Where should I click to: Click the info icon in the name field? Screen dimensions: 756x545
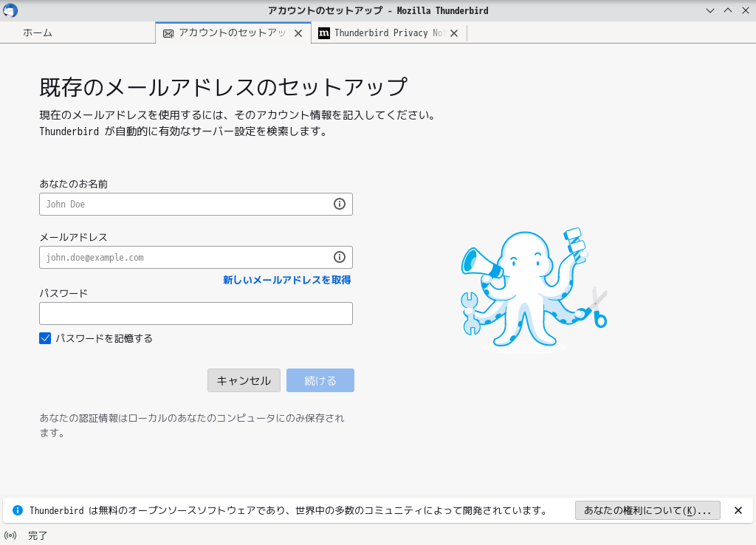(x=340, y=204)
